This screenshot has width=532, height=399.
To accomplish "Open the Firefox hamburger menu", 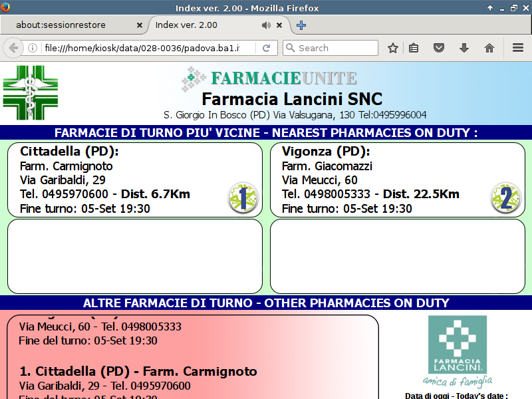I will tap(518, 48).
